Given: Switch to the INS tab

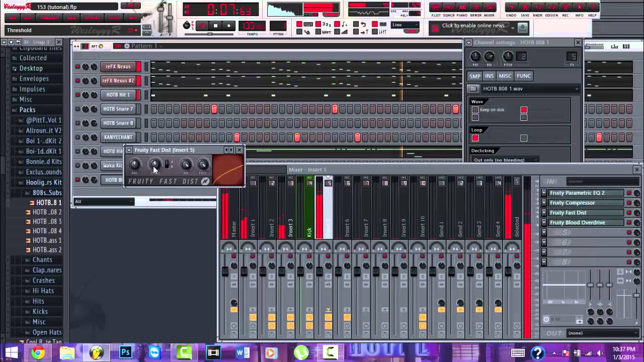Looking at the screenshot, I should pos(489,76).
